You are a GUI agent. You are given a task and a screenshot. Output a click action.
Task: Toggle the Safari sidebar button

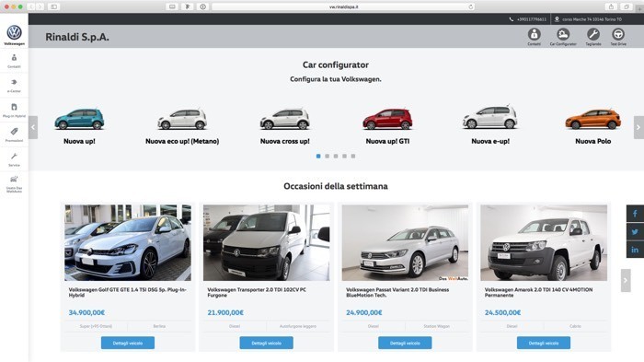pos(53,6)
